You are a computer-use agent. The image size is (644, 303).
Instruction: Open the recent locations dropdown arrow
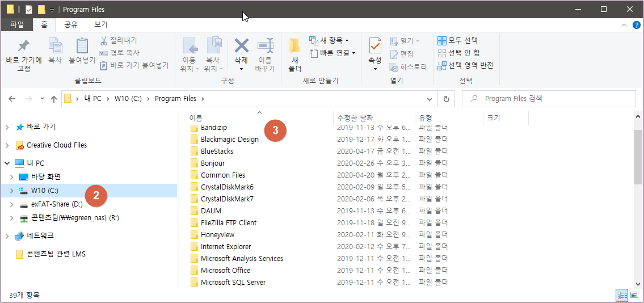coord(42,99)
